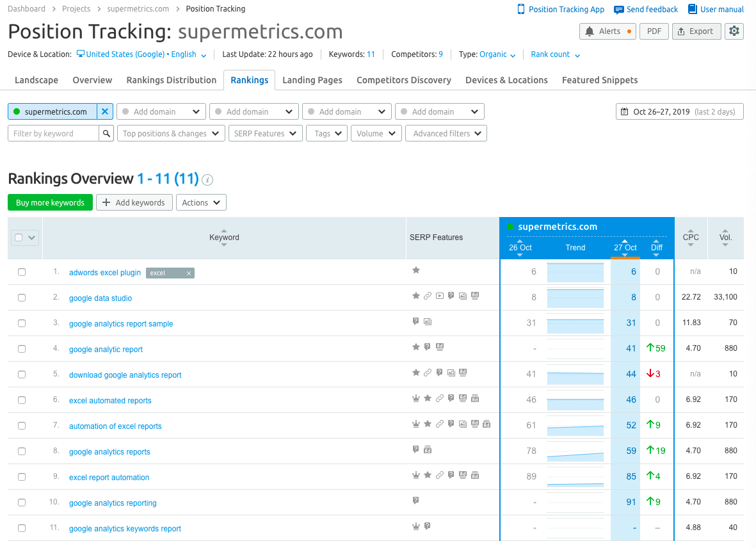Toggle the select-all checkbox in table header

point(19,237)
